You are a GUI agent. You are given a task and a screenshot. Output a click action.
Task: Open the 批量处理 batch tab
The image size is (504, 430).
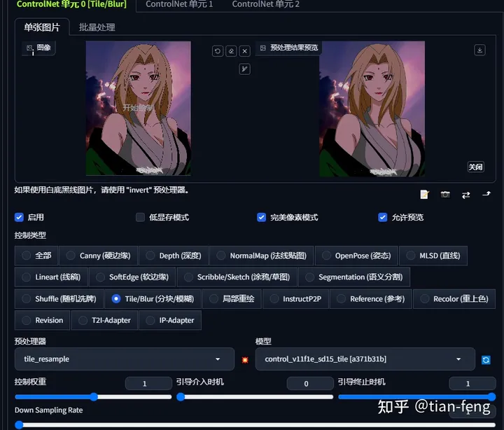[97, 27]
